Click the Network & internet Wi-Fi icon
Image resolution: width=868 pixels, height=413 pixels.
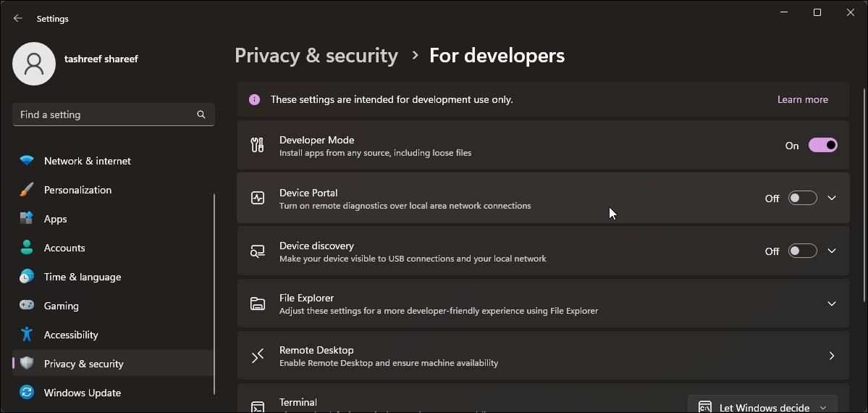27,161
